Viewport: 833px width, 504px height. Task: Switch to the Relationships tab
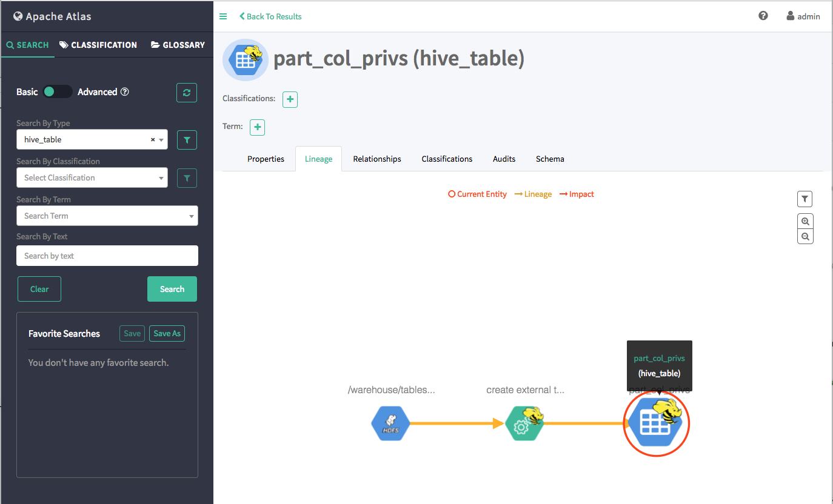[377, 159]
